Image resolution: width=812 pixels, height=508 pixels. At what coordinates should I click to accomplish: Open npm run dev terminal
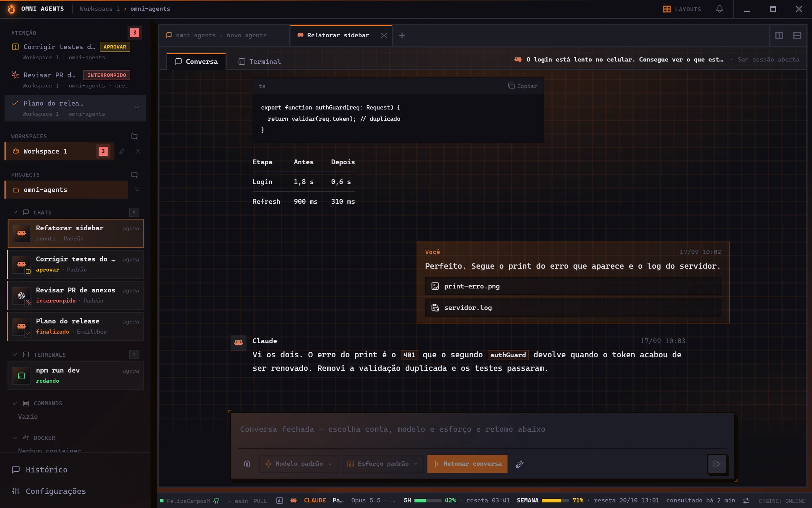pyautogui.click(x=75, y=375)
